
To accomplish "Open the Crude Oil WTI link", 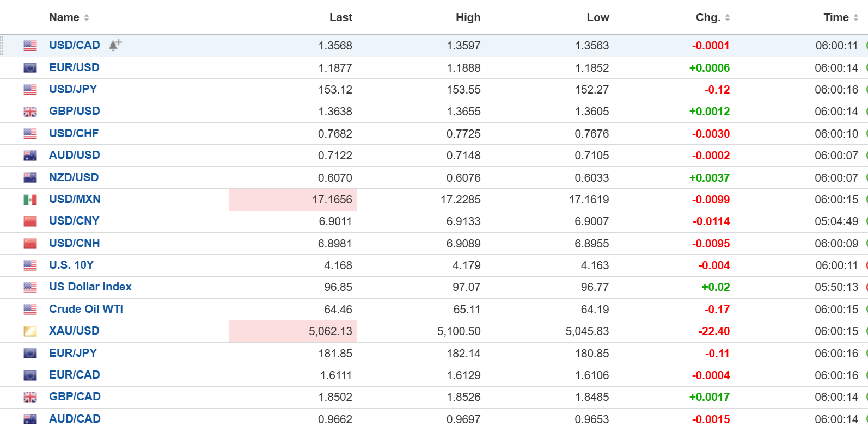I will pos(86,309).
